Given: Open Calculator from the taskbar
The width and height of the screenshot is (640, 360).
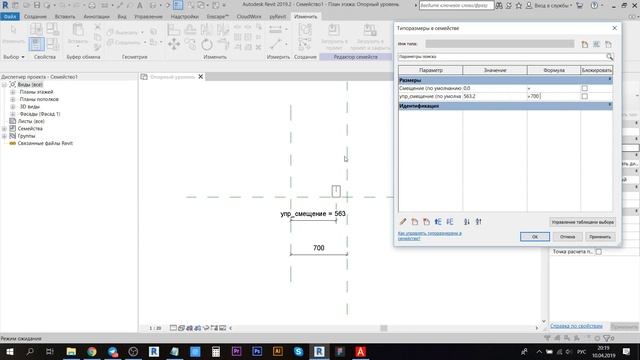Looking at the screenshot, I should click(x=216, y=351).
